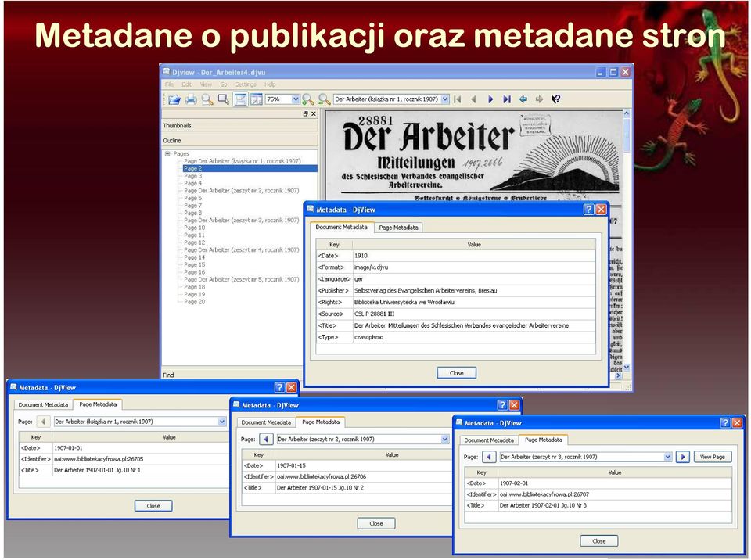Switch to Document Metadata in zeszyt nr 3 dialog
The height and width of the screenshot is (560, 751).
(x=489, y=440)
